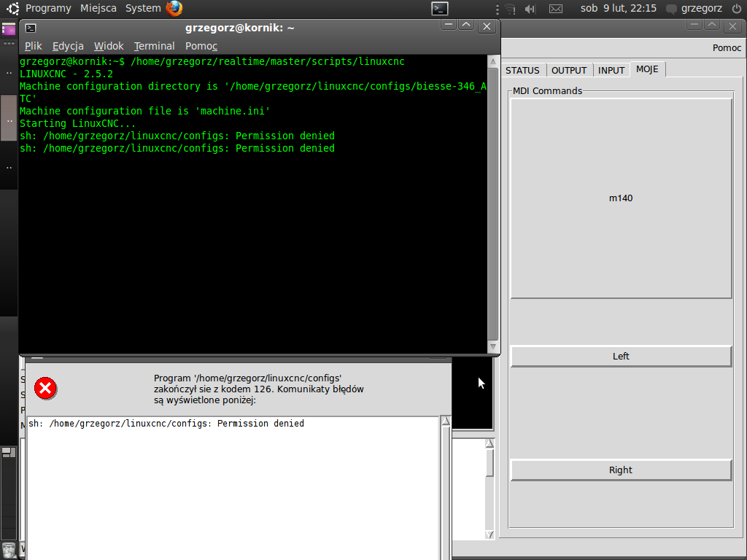Open the grzegorz user menu
The image size is (747, 560).
[701, 8]
